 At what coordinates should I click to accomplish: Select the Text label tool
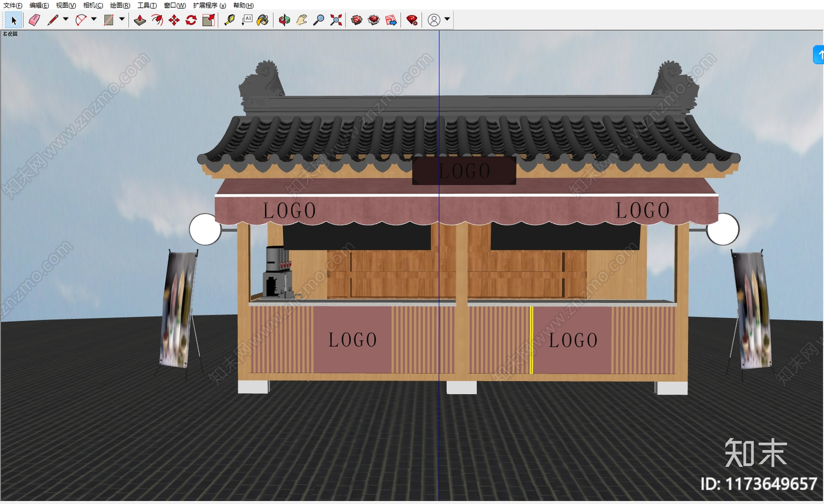(x=247, y=20)
